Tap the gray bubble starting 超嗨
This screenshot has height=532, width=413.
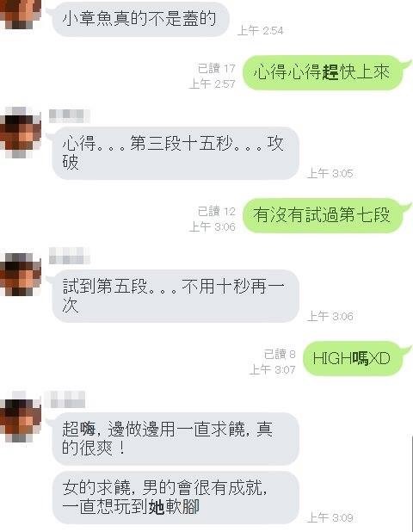[x=176, y=439]
